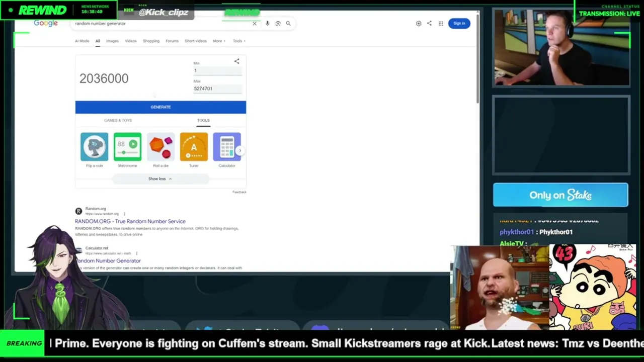Viewport: 644px width, 362px height.
Task: Open the Calculator tool
Action: 227,150
